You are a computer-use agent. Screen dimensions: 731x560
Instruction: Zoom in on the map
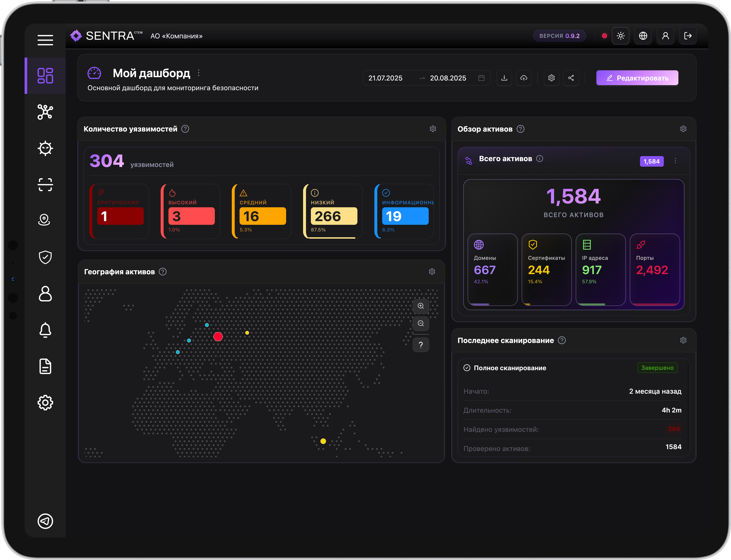pos(421,306)
